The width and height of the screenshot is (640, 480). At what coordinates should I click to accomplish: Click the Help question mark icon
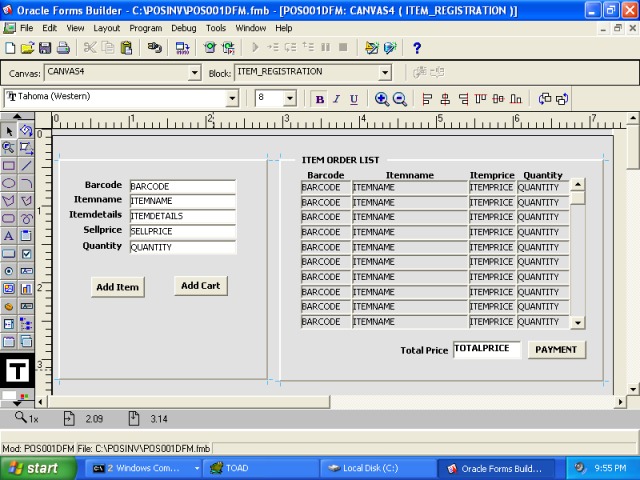[417, 48]
